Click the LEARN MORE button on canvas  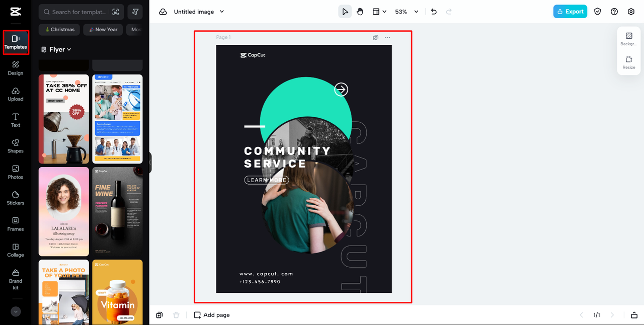[x=267, y=180]
